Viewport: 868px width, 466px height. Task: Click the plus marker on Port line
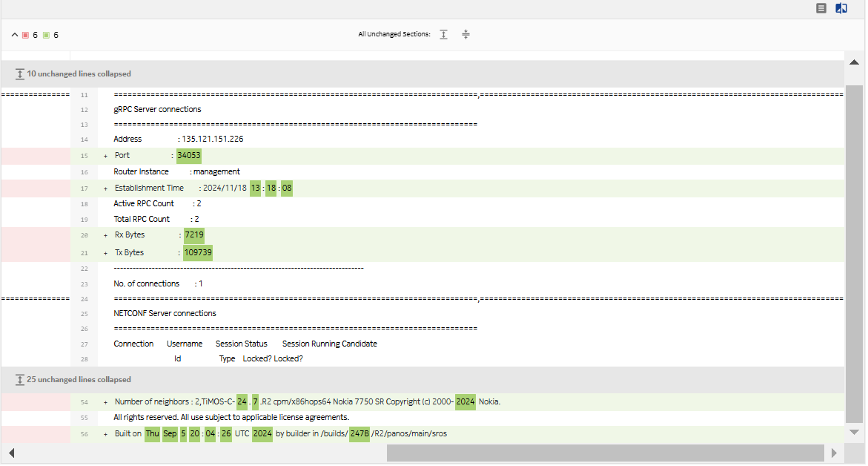(105, 156)
